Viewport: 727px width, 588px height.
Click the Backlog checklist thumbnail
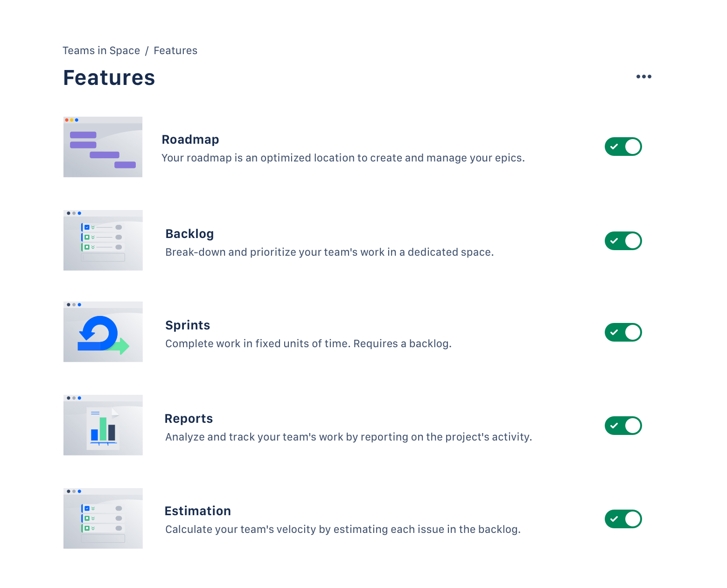tap(103, 240)
